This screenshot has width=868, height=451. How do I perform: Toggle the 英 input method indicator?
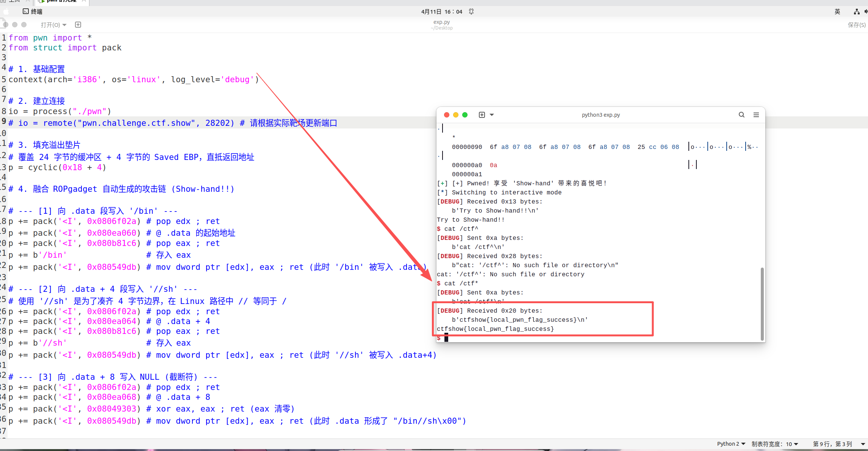tap(837, 11)
